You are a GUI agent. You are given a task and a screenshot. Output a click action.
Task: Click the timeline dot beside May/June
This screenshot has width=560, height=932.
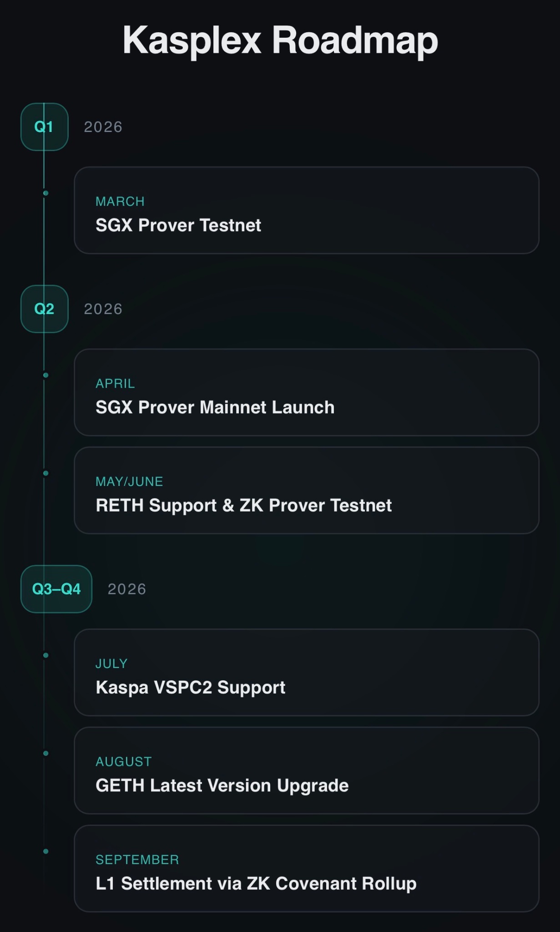click(x=45, y=473)
